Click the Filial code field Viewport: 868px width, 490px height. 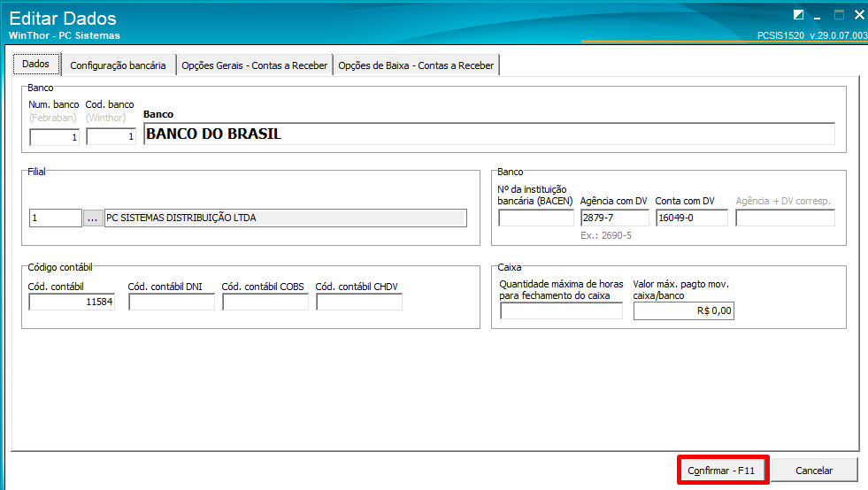56,218
